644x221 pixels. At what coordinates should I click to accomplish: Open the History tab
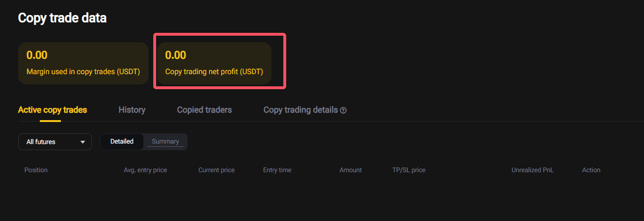[132, 110]
